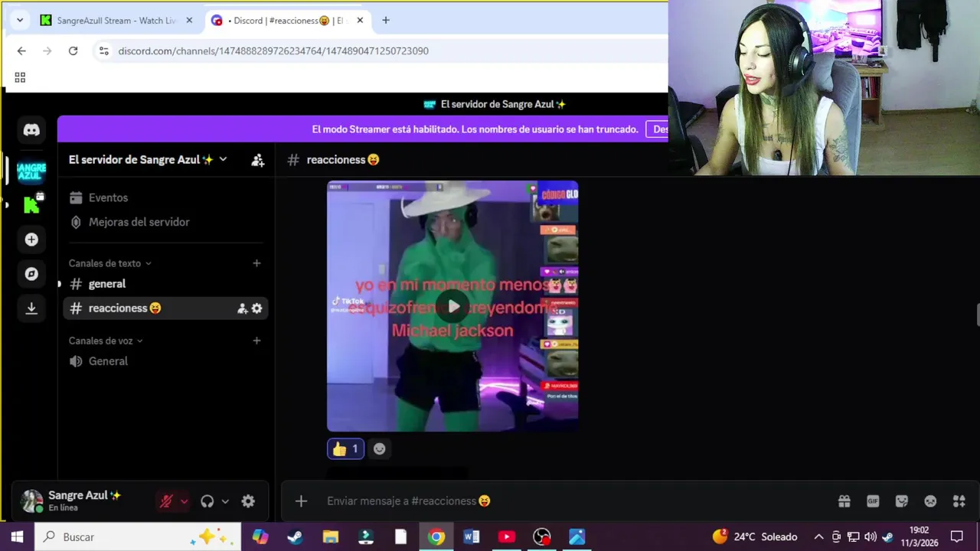Edit reaccioness channel settings gear

[256, 308]
